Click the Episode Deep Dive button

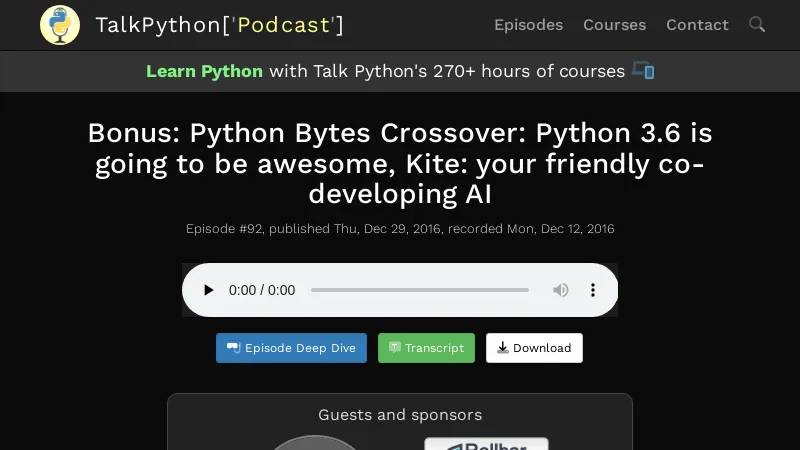[x=291, y=348]
